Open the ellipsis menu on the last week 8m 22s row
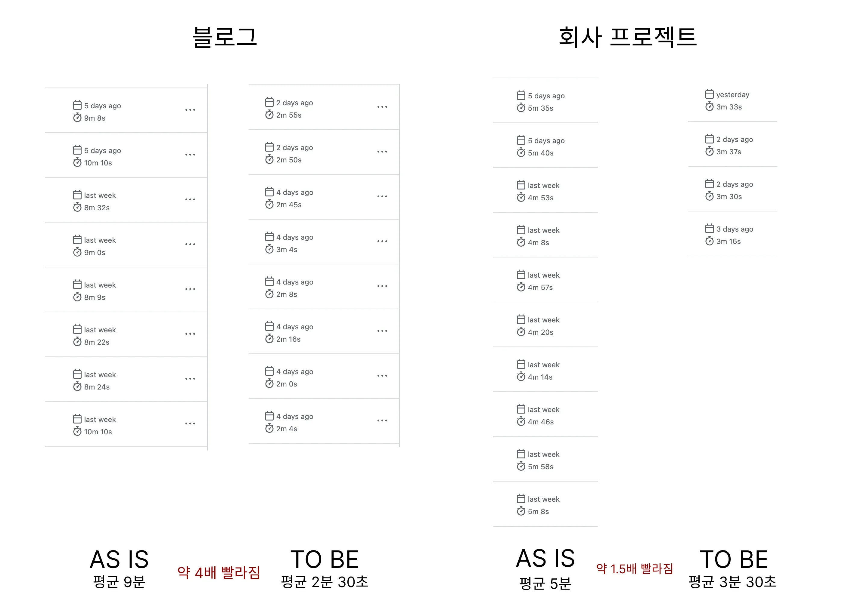Screen dimensions: 867x616 [x=190, y=333]
